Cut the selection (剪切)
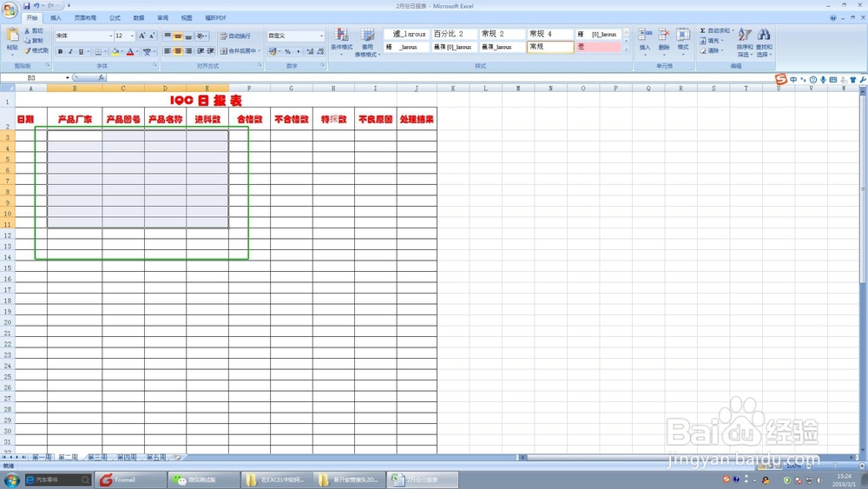This screenshot has height=489, width=868. (x=34, y=31)
